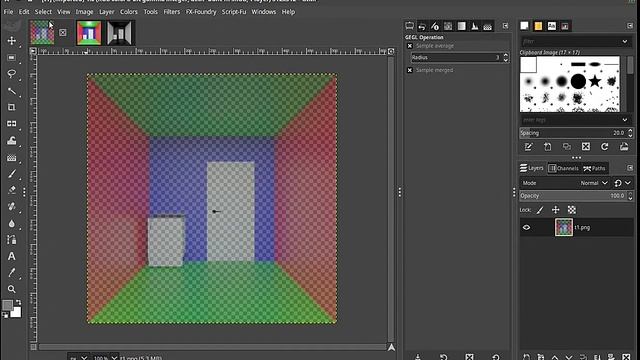Switch to the grayscale image tab thumbnail
Image resolution: width=640 pixels, height=360 pixels.
[120, 33]
